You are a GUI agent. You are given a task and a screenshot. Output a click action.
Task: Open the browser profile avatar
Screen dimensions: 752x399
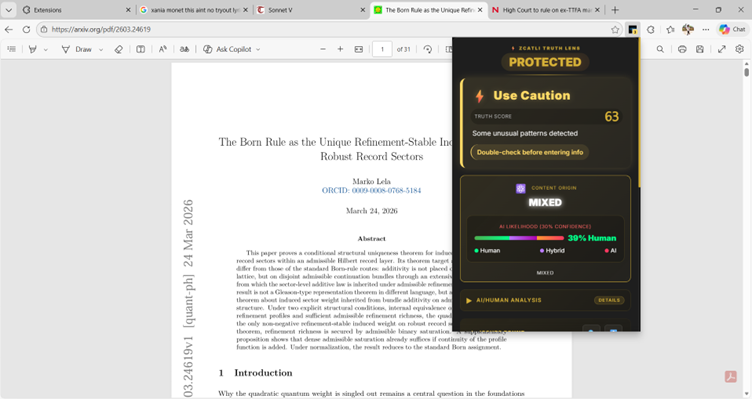tap(688, 29)
